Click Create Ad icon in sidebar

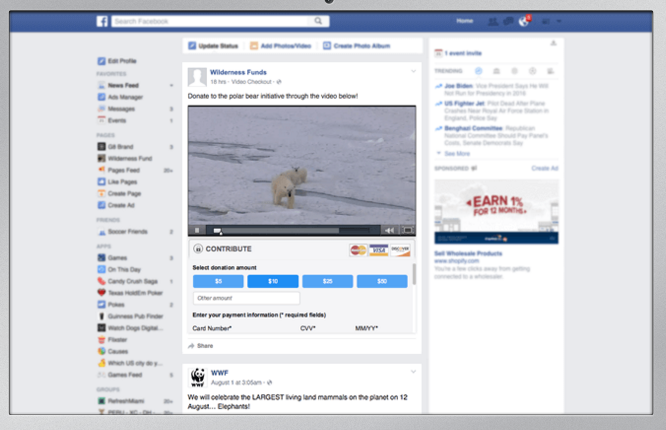tap(102, 205)
